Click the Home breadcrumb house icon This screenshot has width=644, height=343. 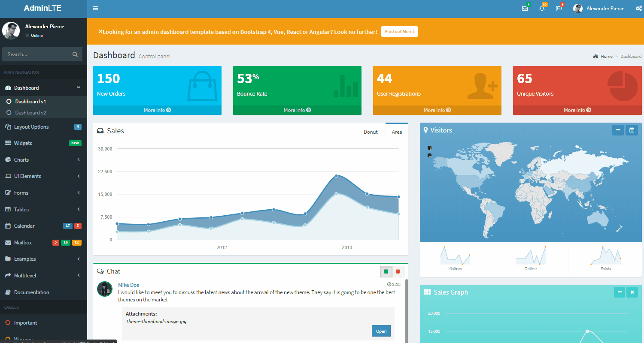click(x=596, y=56)
